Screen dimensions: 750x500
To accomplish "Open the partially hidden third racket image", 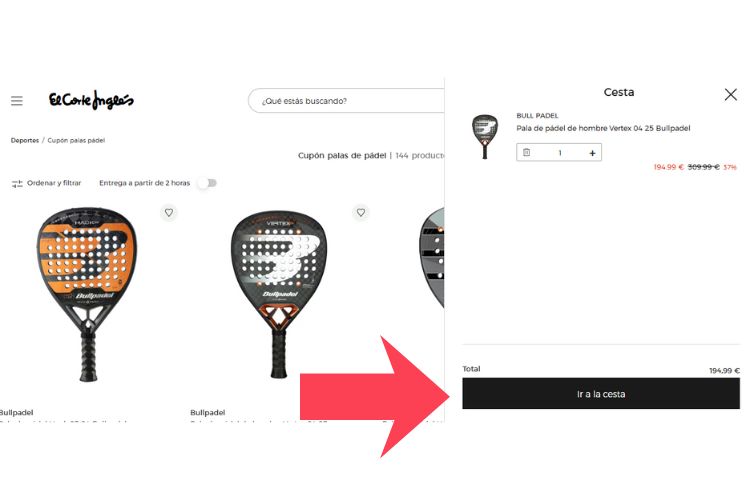I will tap(431, 258).
